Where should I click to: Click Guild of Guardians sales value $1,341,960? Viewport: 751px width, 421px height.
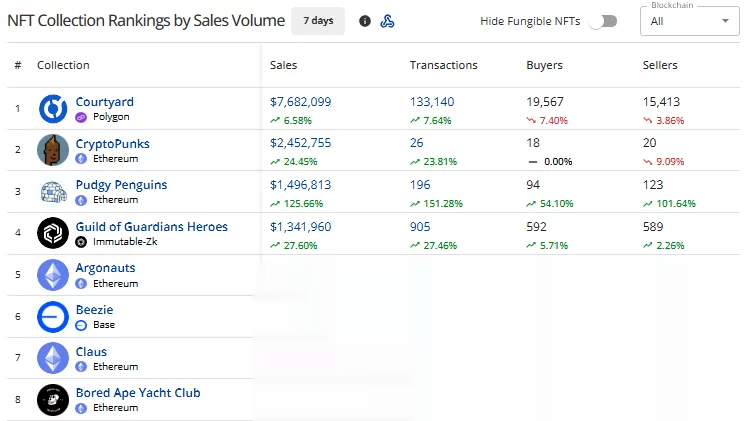pyautogui.click(x=300, y=227)
